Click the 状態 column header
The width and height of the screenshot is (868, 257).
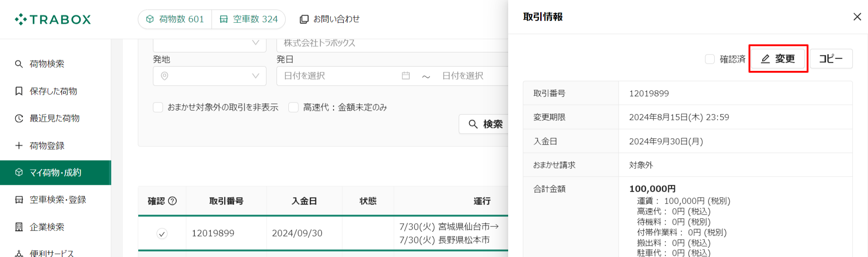pyautogui.click(x=368, y=201)
